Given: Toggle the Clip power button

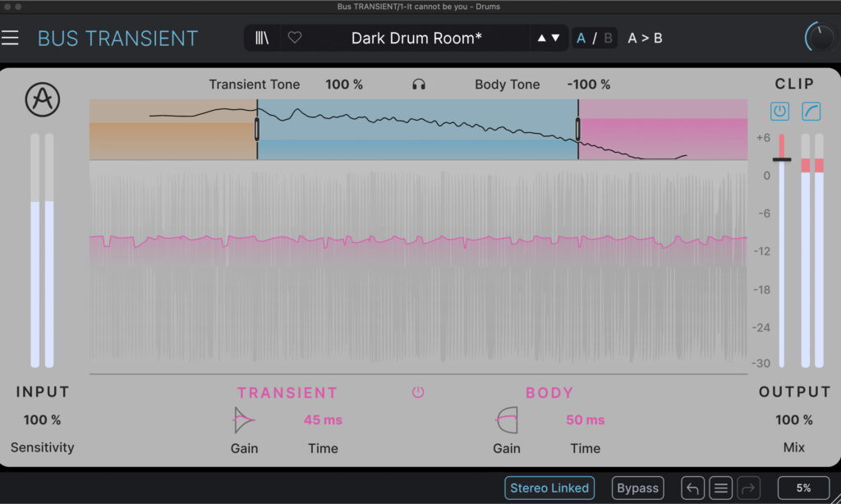Looking at the screenshot, I should point(779,111).
